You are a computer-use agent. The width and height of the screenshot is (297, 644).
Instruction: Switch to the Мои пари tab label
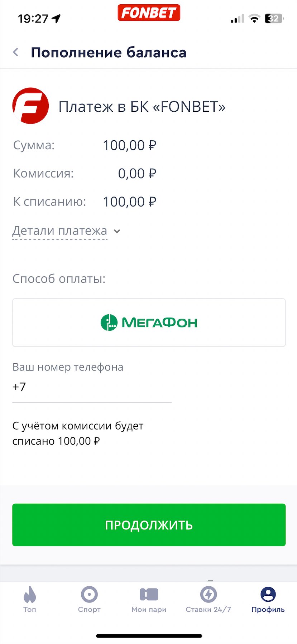click(149, 609)
